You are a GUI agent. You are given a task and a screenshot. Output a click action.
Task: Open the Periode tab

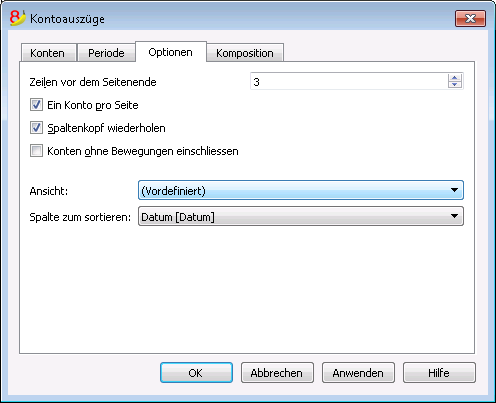106,53
